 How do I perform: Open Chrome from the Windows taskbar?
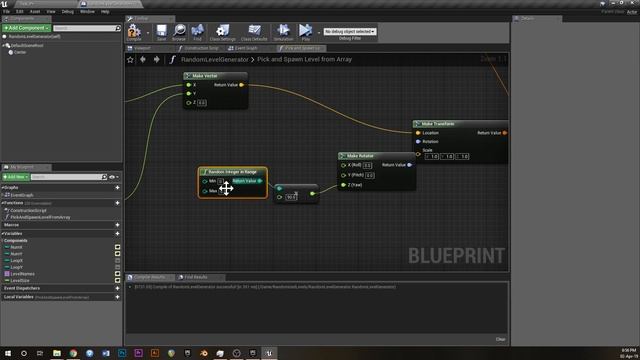[73, 353]
